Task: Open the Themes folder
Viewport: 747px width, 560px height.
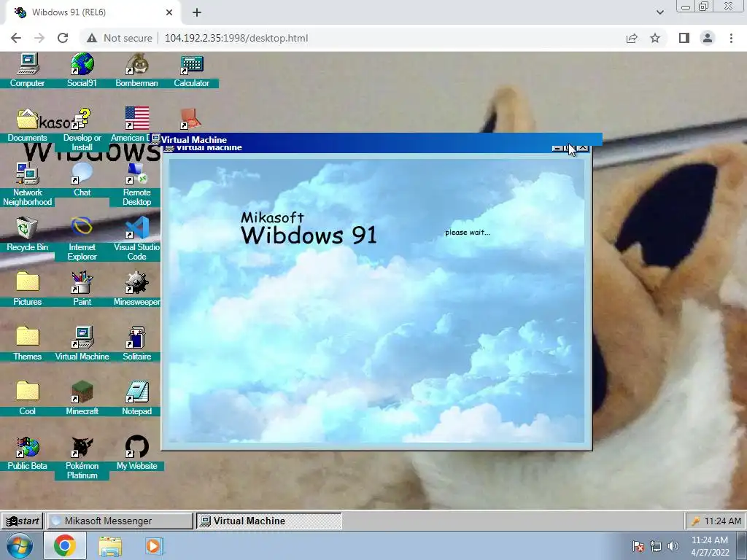Action: [27, 343]
